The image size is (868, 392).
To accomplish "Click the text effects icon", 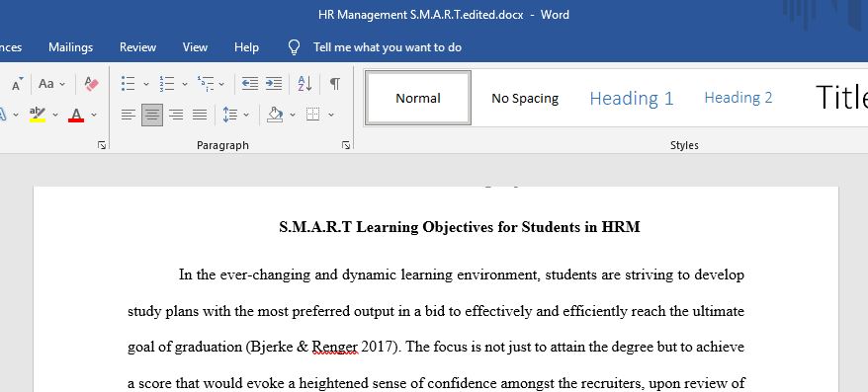I will pos(3,115).
